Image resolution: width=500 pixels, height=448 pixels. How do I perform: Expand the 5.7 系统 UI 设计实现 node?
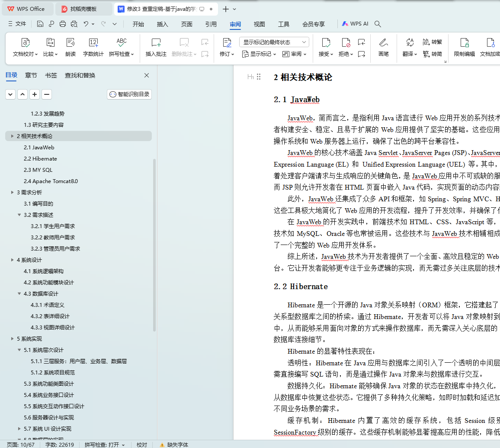click(19, 429)
